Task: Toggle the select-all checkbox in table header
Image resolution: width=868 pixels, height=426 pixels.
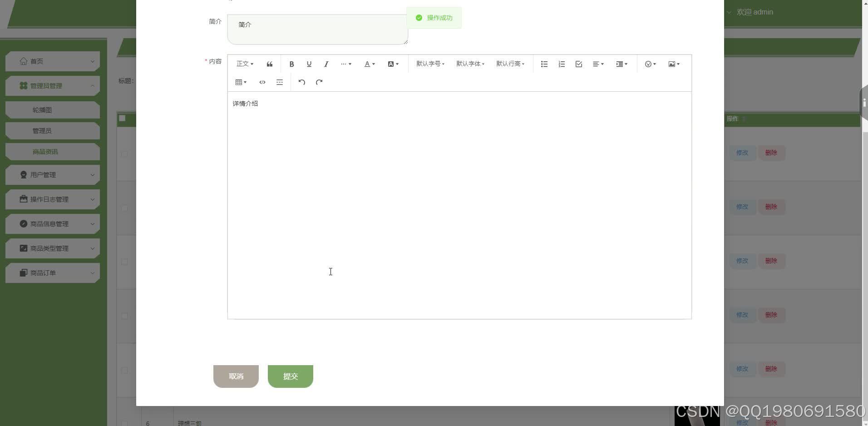Action: (x=122, y=118)
